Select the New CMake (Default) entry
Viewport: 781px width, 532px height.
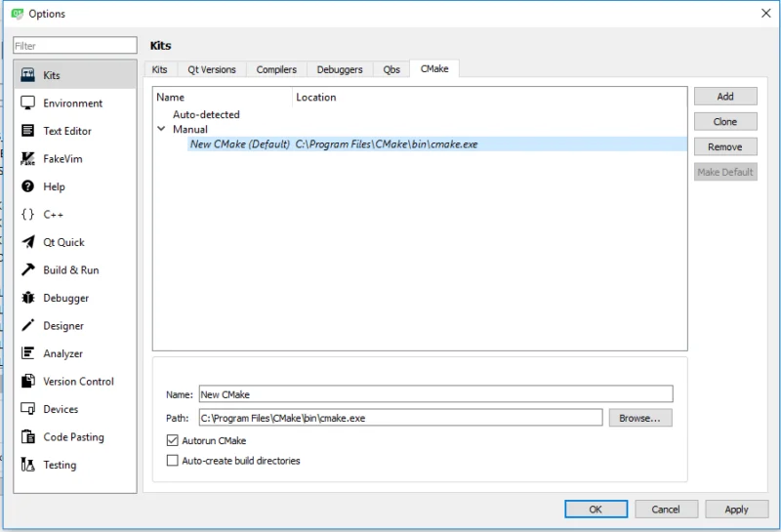239,144
